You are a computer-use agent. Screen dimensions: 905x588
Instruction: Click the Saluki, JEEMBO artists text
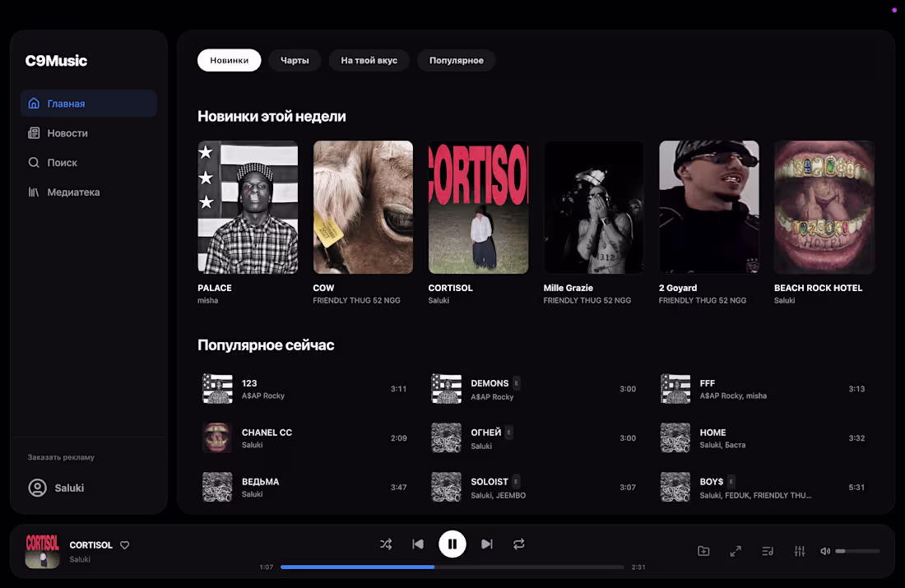pos(498,495)
